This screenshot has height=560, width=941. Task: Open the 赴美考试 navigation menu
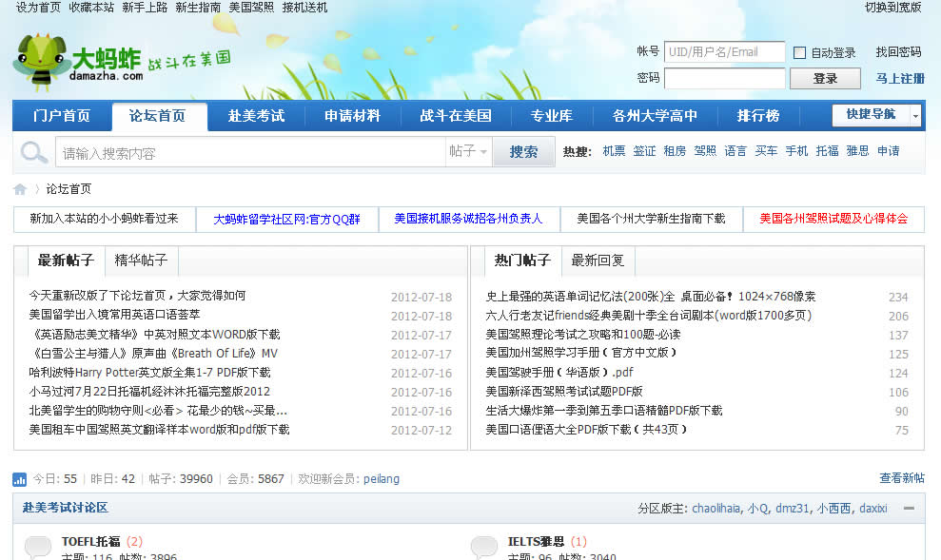pyautogui.click(x=256, y=116)
